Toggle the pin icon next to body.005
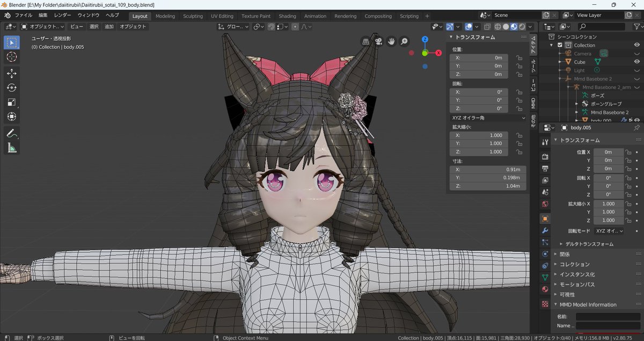644x341 pixels. point(636,128)
